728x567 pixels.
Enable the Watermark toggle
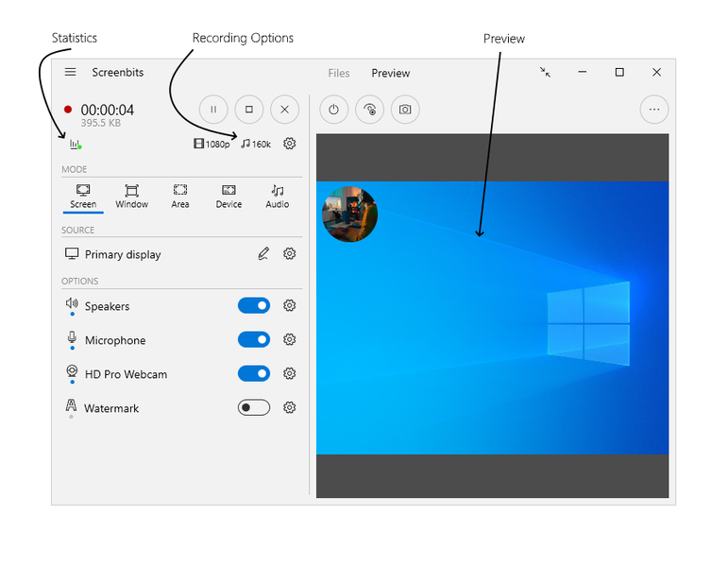pos(254,407)
